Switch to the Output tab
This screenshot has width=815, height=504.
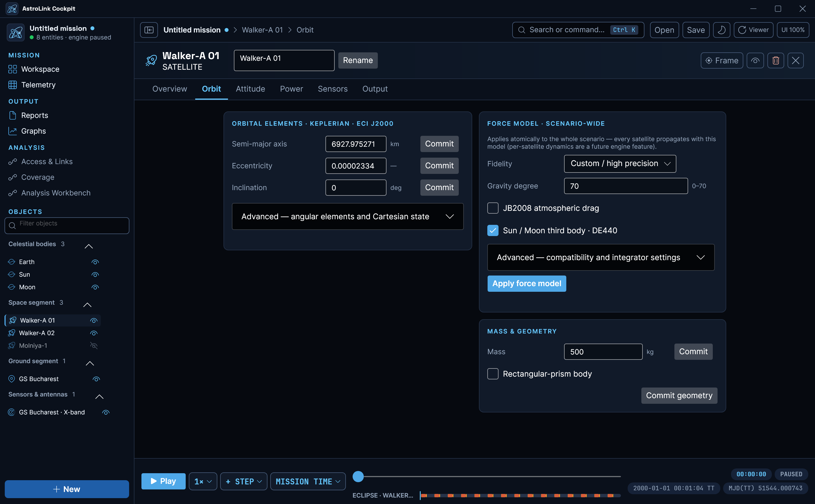click(375, 89)
